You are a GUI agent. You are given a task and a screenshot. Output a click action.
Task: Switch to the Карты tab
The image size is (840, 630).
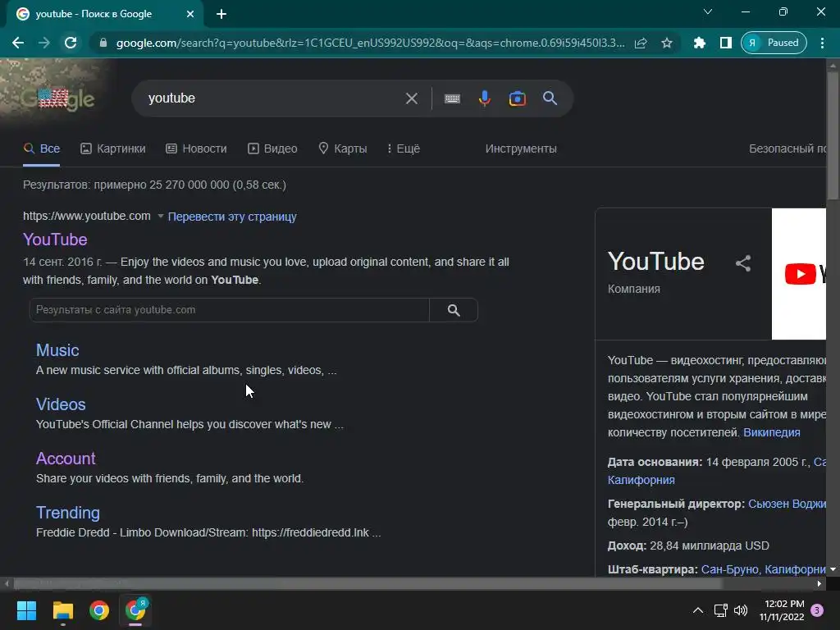pyautogui.click(x=343, y=149)
